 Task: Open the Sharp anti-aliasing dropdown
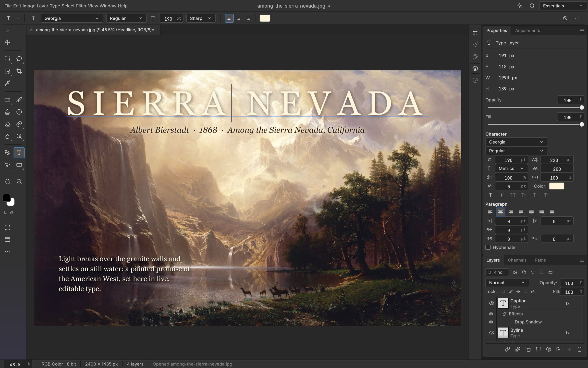click(201, 18)
